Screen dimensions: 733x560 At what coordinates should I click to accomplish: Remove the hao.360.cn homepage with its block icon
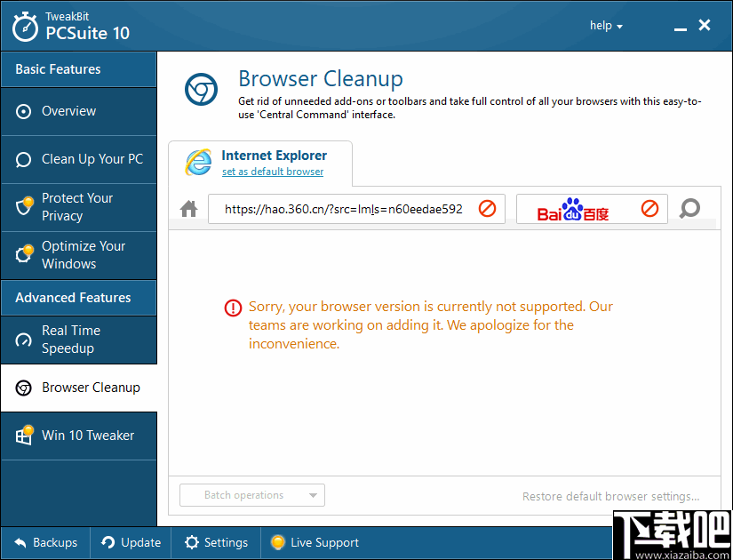[x=487, y=208]
